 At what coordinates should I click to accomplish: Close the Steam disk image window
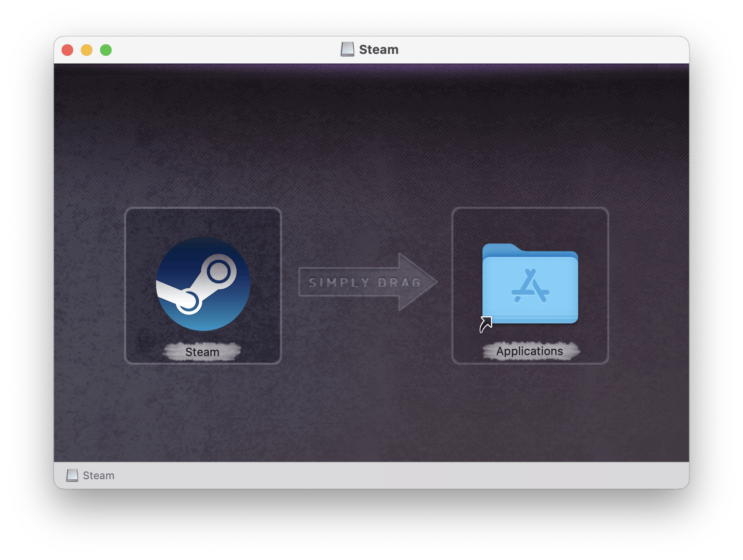[67, 50]
